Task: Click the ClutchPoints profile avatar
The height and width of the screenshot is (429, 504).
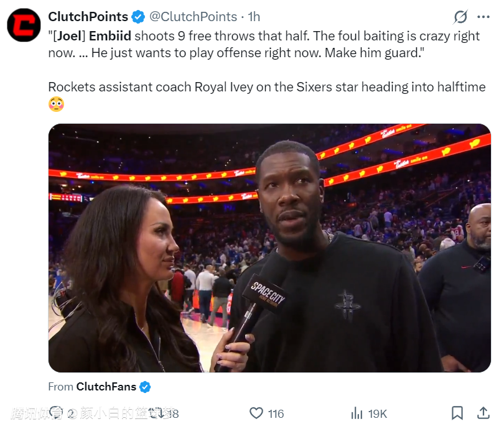Action: pyautogui.click(x=24, y=25)
